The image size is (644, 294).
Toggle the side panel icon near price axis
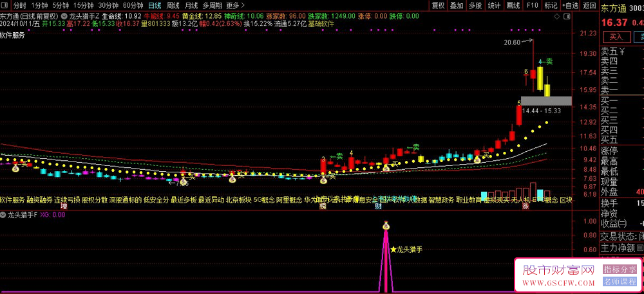click(x=567, y=16)
